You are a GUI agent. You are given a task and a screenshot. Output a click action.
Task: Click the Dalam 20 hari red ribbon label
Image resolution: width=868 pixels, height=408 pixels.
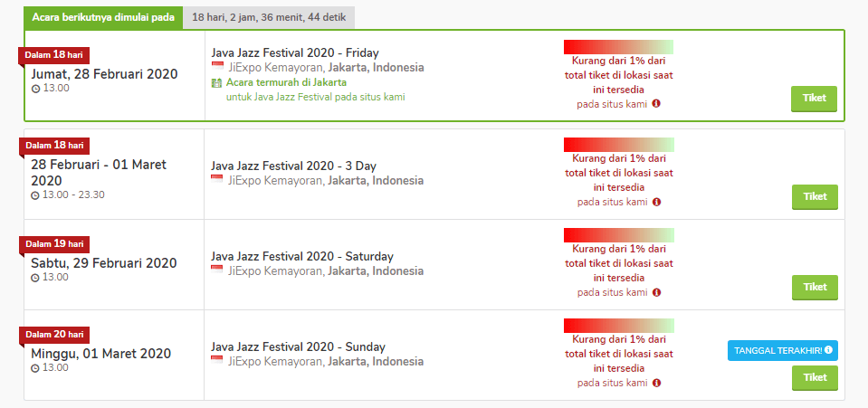coord(54,335)
